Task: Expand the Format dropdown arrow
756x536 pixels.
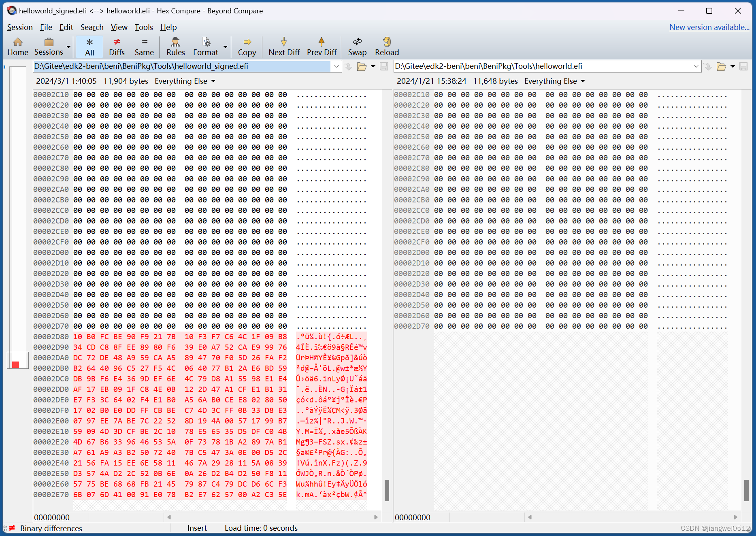Action: pos(225,47)
